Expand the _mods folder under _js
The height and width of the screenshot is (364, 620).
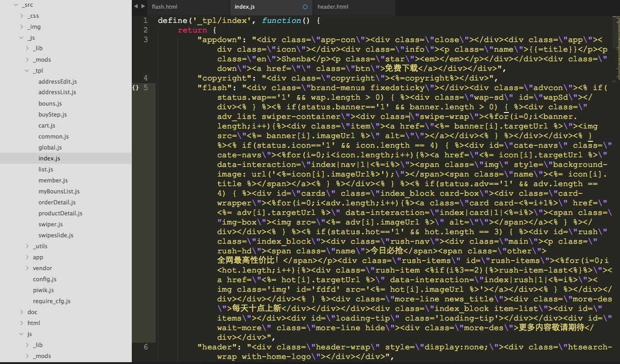click(27, 59)
